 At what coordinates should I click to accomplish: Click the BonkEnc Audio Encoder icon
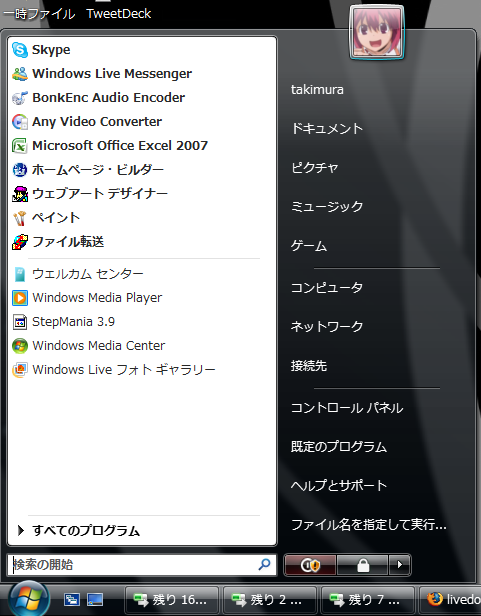[x=20, y=98]
